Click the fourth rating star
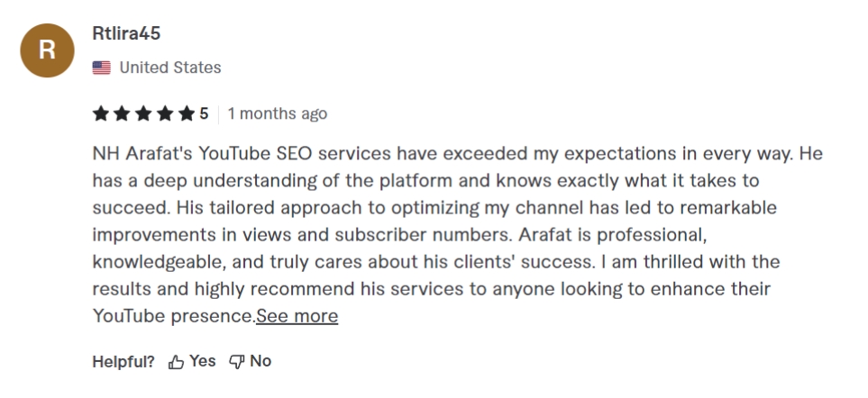Screen dimensions: 868x398 (x=165, y=113)
